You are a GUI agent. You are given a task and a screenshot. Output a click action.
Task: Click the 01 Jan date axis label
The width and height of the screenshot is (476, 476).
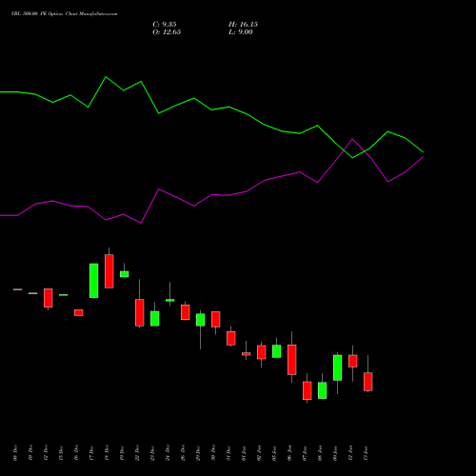coord(244,453)
